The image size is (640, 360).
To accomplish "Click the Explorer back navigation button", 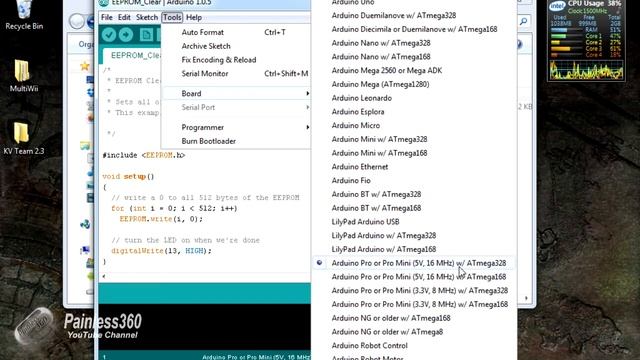I will [x=76, y=21].
